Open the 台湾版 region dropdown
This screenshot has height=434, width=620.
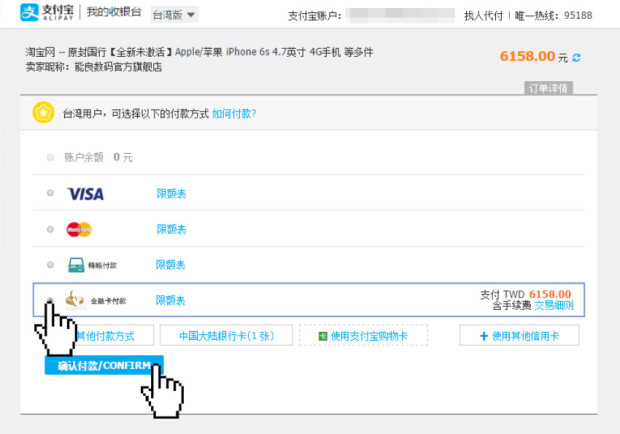point(174,15)
